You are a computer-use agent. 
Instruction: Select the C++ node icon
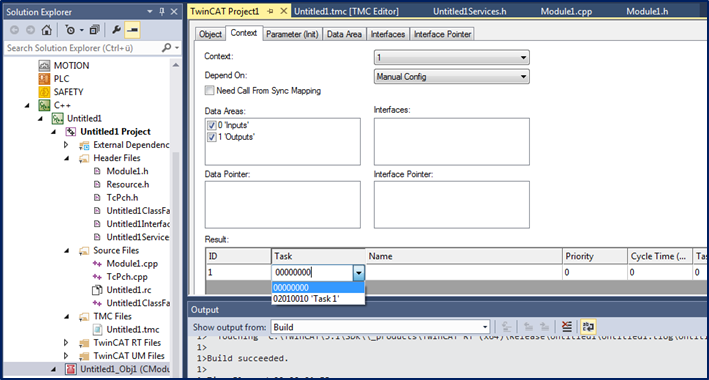tap(44, 105)
